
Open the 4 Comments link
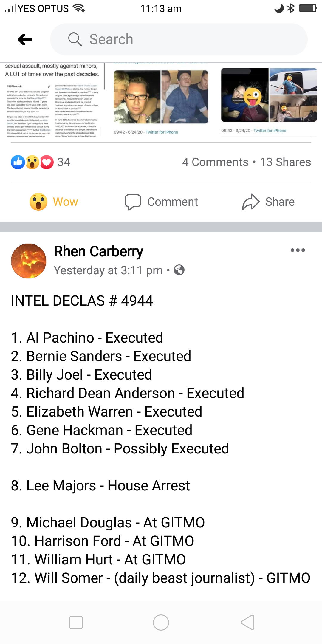pos(215,162)
